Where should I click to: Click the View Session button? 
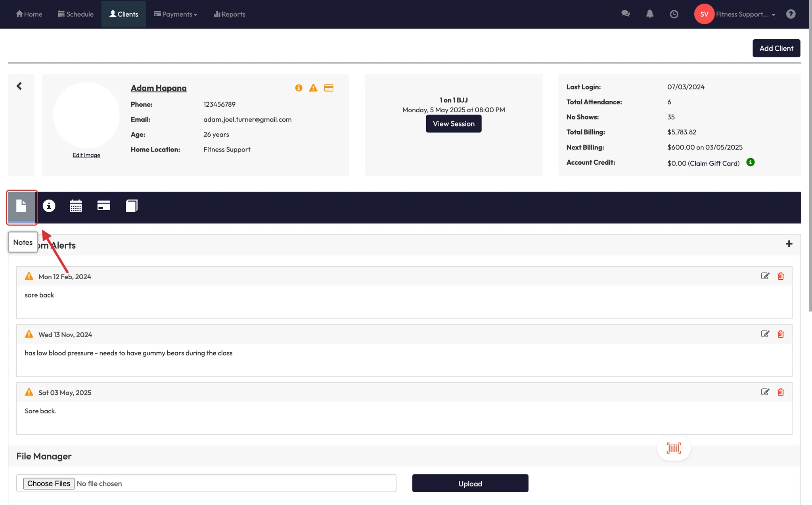tap(453, 124)
